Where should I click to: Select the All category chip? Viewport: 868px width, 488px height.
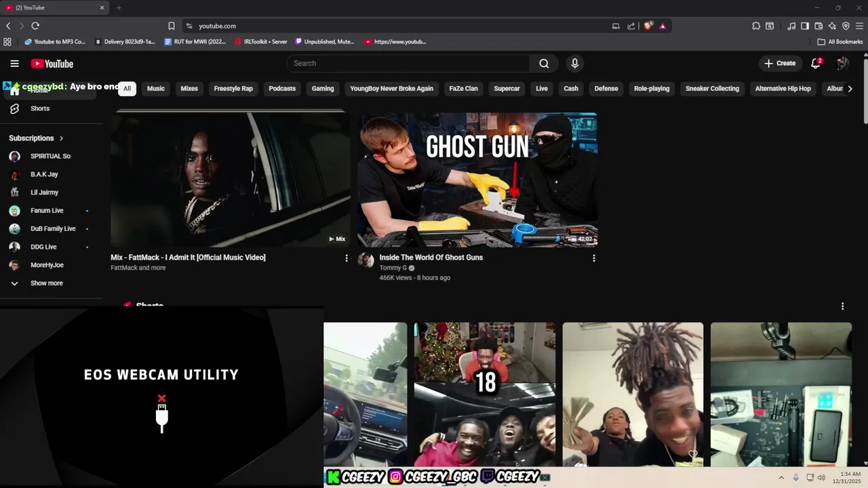click(127, 89)
